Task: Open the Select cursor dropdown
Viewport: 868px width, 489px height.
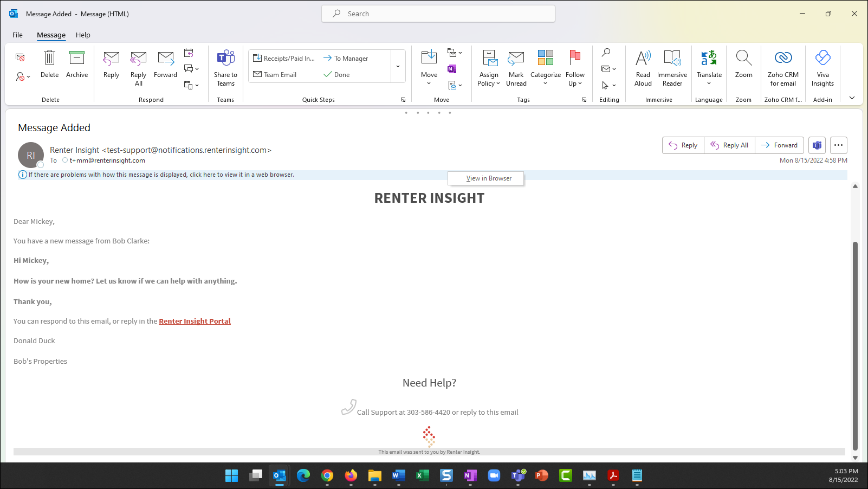Action: pyautogui.click(x=609, y=85)
